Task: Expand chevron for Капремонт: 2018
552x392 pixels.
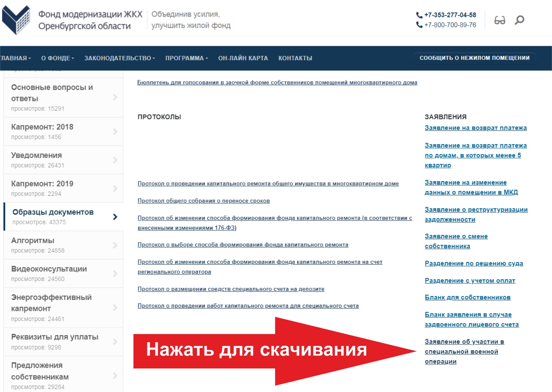Action: click(115, 131)
